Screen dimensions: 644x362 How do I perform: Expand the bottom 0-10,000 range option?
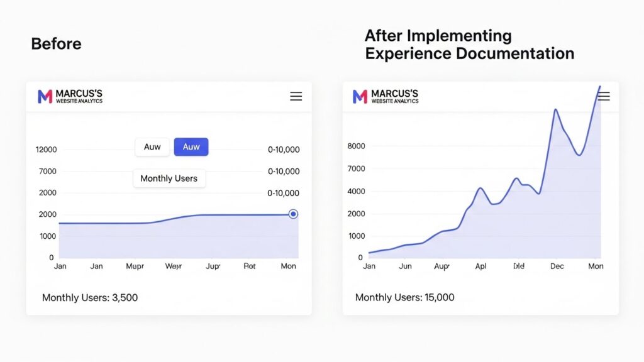(x=282, y=194)
